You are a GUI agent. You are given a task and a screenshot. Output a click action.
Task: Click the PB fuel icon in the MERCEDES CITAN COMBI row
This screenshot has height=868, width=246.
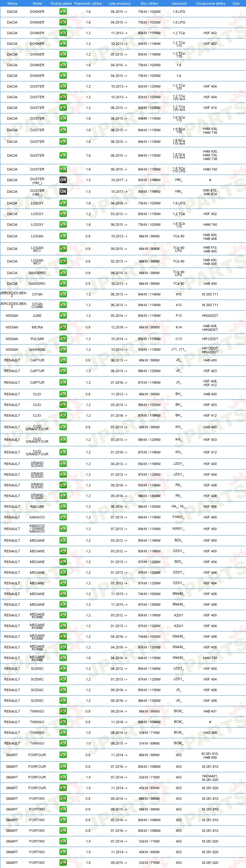[63, 305]
